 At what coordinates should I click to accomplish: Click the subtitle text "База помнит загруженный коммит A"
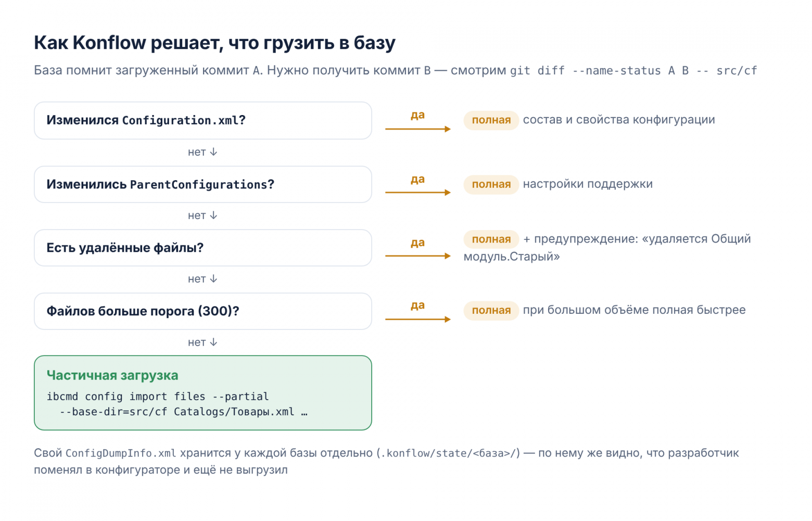148,70
